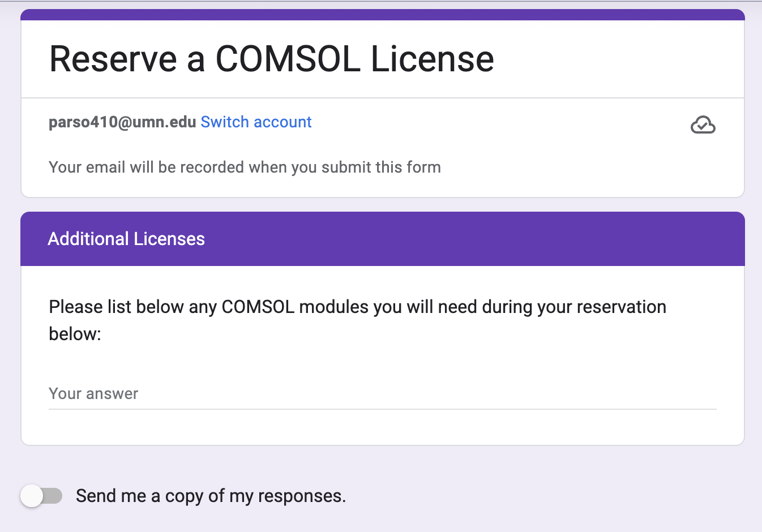Click the "Additional Licenses" section header
Viewport: 762px width, 532px height.
click(x=126, y=239)
